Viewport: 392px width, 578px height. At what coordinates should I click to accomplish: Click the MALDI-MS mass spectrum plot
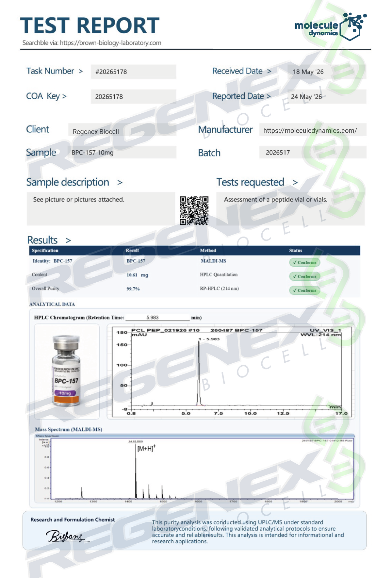[195, 469]
